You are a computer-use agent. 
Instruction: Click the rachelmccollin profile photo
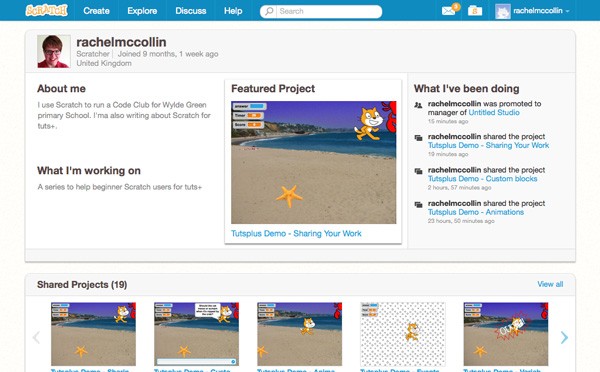[x=54, y=51]
